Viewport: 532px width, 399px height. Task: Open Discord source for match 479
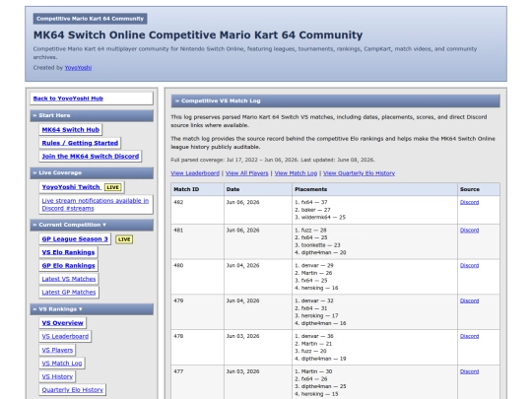click(x=469, y=300)
